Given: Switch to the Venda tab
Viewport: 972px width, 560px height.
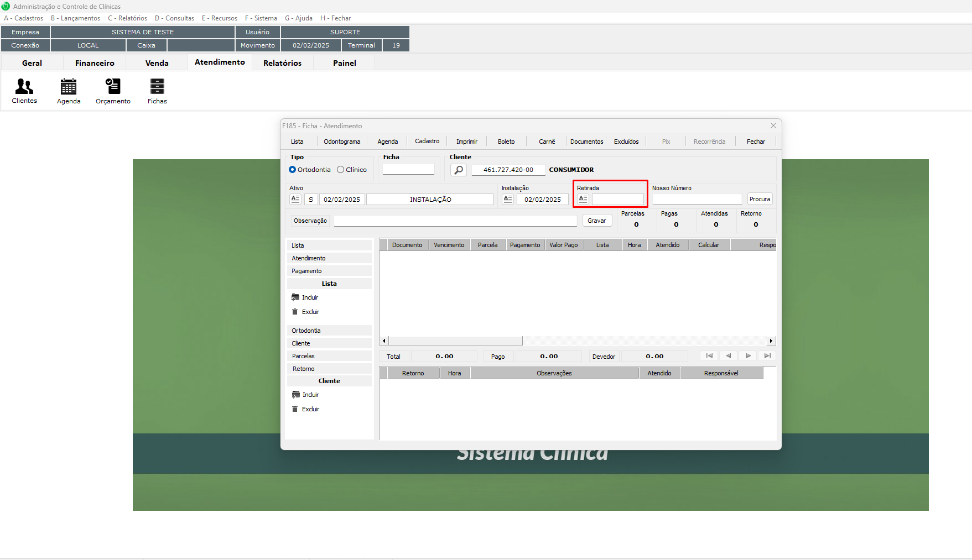Looking at the screenshot, I should (157, 63).
